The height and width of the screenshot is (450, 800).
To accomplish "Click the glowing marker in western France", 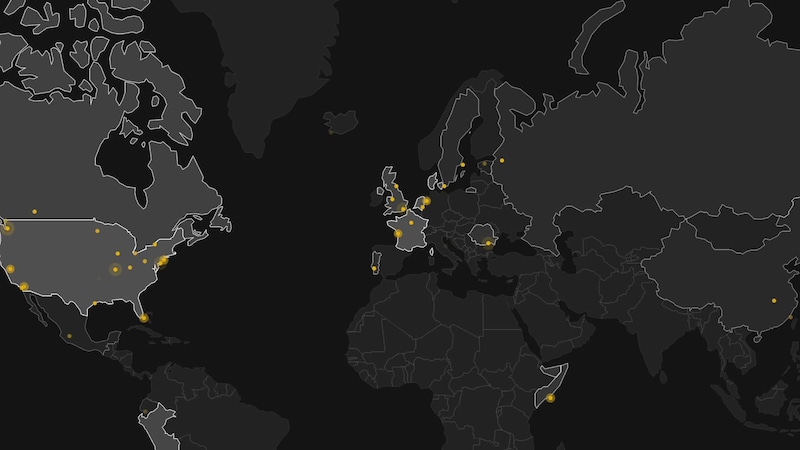I will pos(398,234).
